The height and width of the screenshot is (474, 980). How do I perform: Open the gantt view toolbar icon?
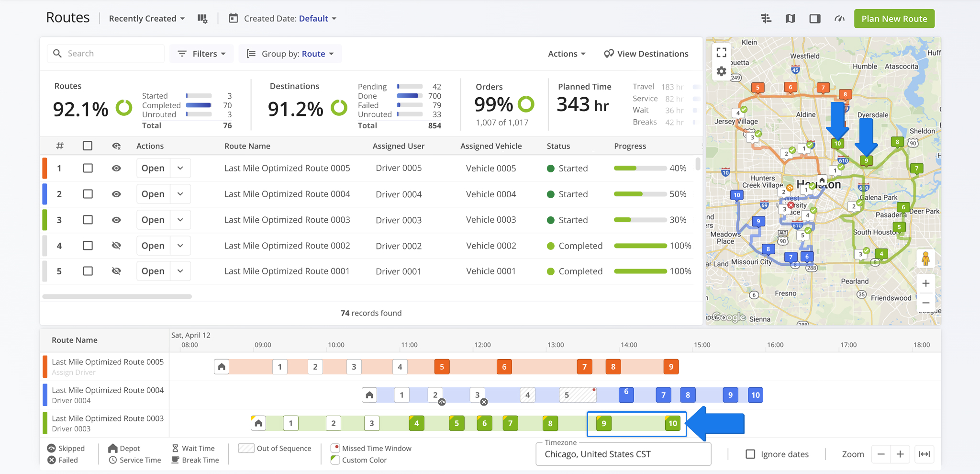766,18
